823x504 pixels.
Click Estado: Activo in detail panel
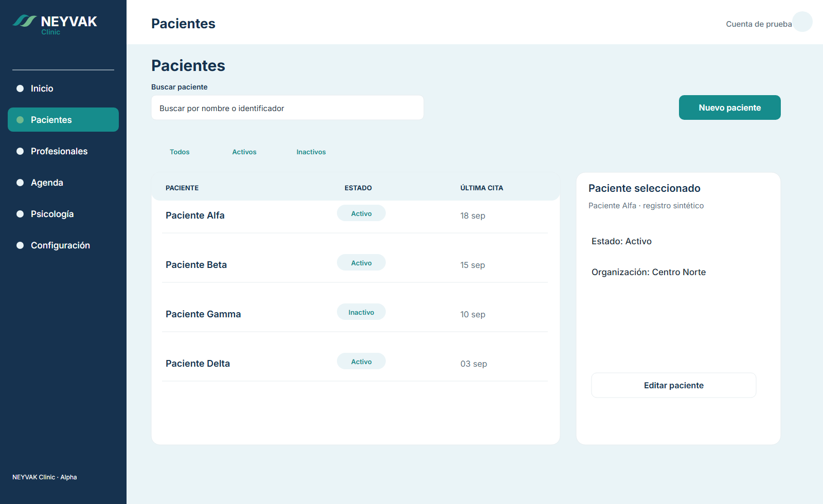pyautogui.click(x=621, y=241)
